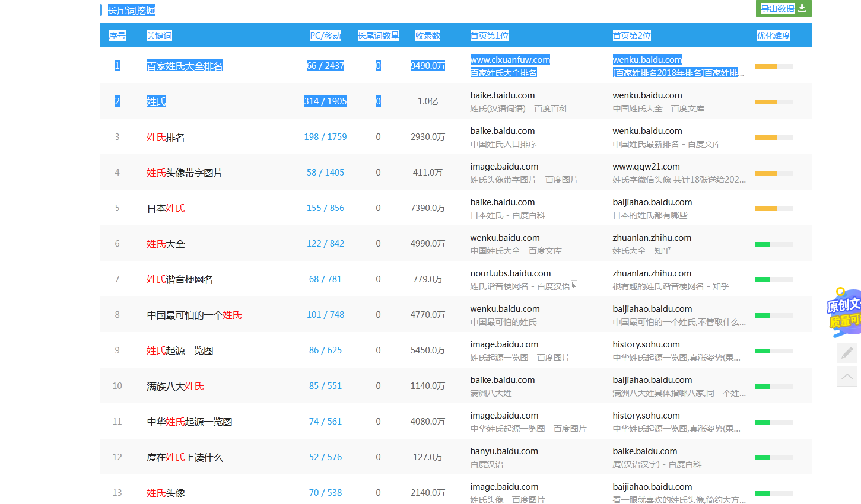Open keyword 姓氏大全
This screenshot has width=861, height=504.
(166, 244)
